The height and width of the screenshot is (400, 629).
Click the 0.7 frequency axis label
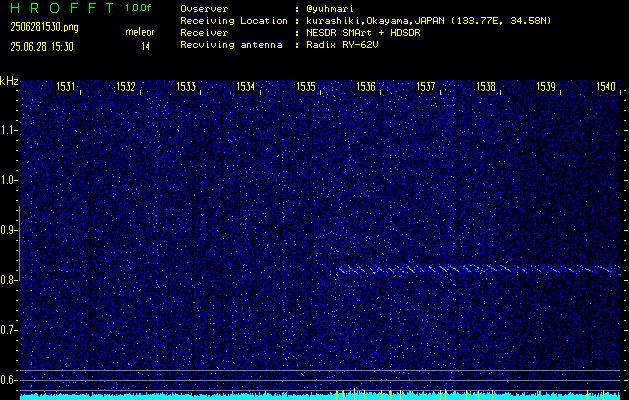[x=7, y=330]
